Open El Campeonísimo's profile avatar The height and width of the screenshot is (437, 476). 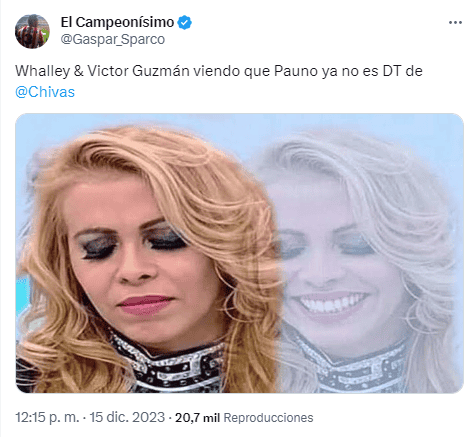pyautogui.click(x=32, y=31)
